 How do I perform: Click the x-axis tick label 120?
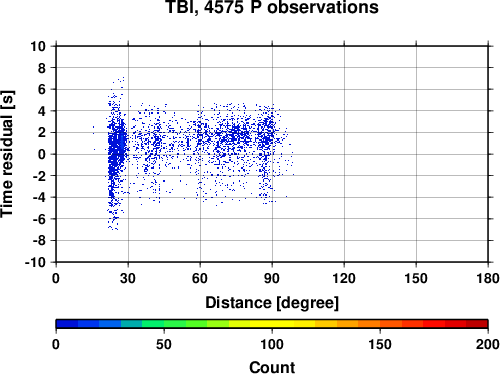tap(344, 278)
